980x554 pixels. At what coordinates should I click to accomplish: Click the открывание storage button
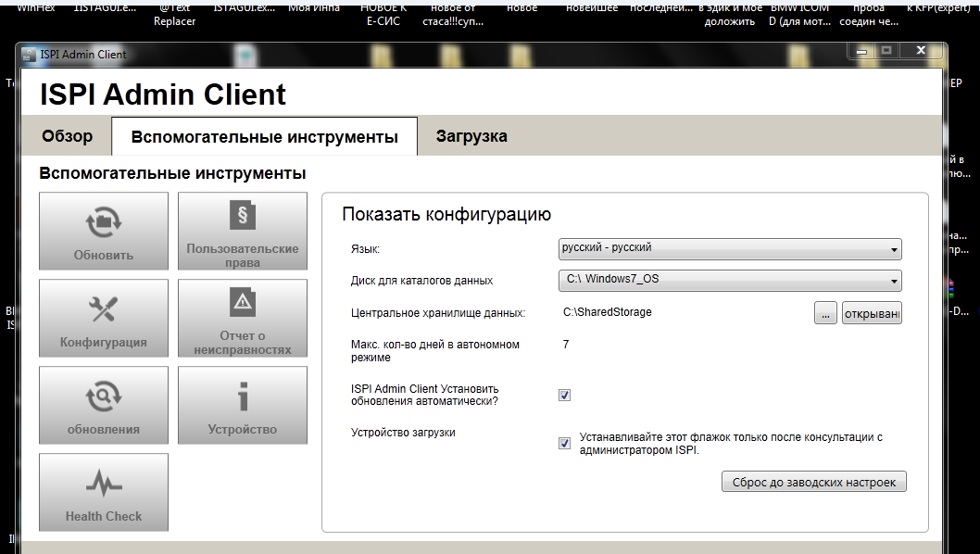872,312
